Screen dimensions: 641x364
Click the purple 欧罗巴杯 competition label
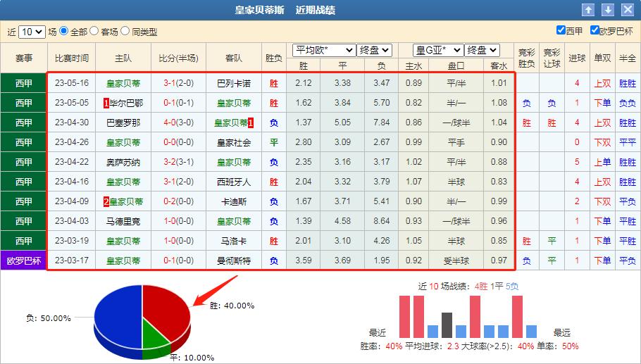point(24,261)
